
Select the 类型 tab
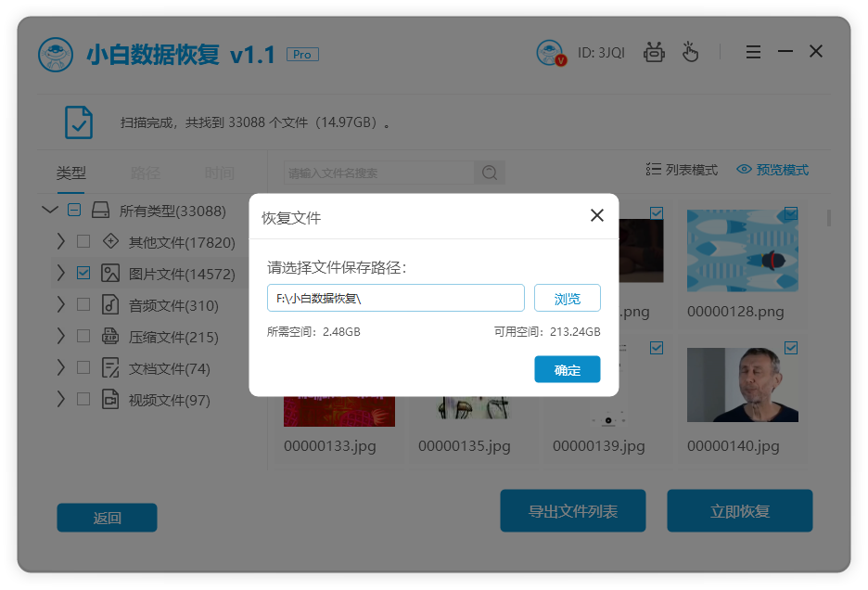71,173
